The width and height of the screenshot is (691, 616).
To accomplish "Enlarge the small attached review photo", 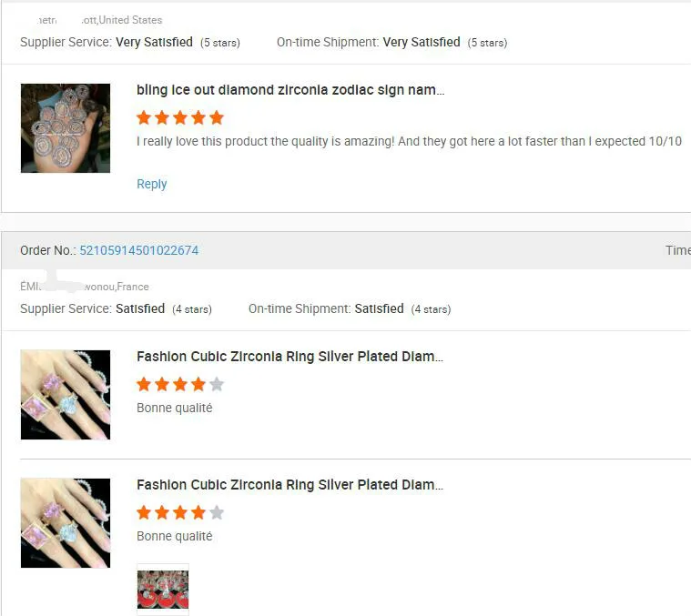I will 163,589.
